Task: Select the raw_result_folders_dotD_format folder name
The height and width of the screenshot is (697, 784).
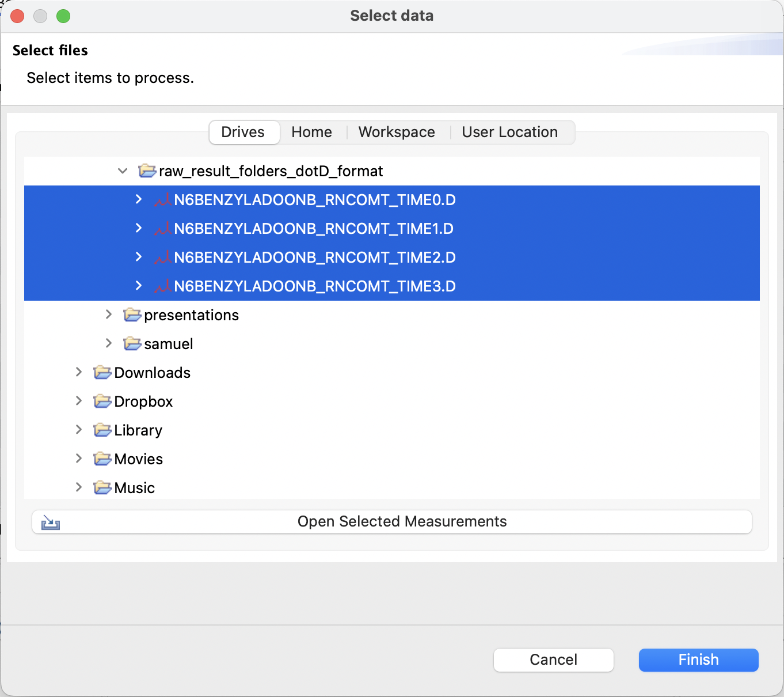Action: point(271,171)
